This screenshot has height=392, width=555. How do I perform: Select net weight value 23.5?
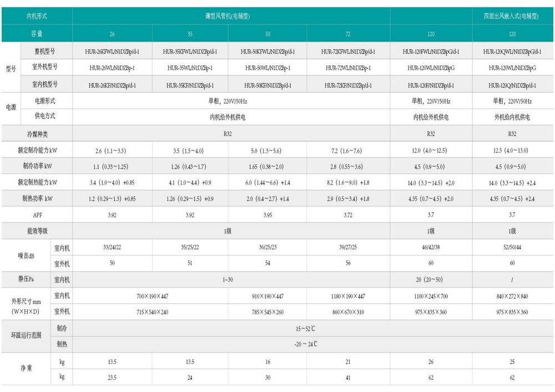pyautogui.click(x=112, y=378)
